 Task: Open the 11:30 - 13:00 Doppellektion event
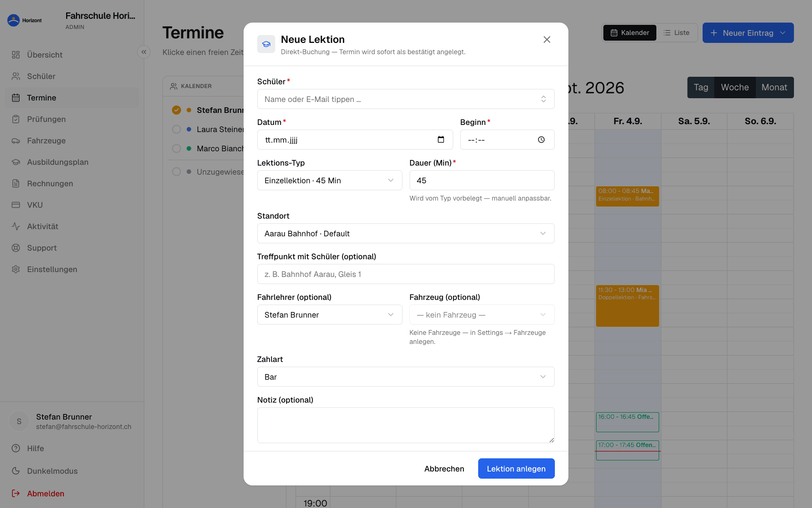[627, 306]
